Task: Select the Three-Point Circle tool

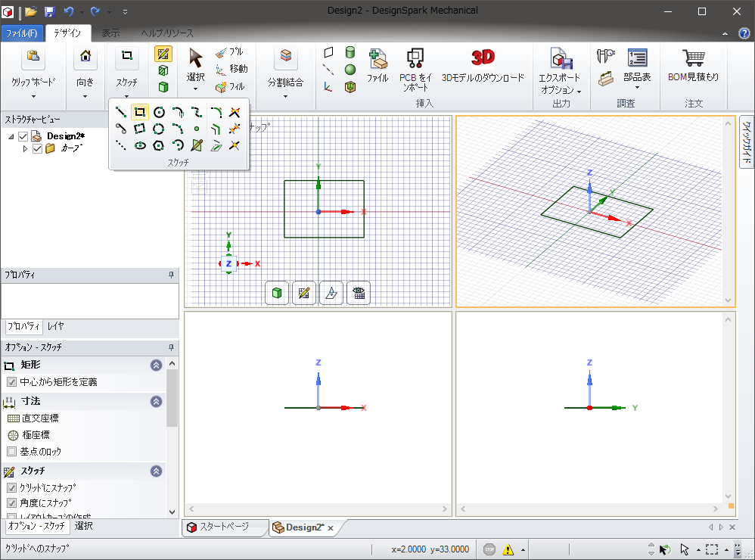Action: pos(159,129)
